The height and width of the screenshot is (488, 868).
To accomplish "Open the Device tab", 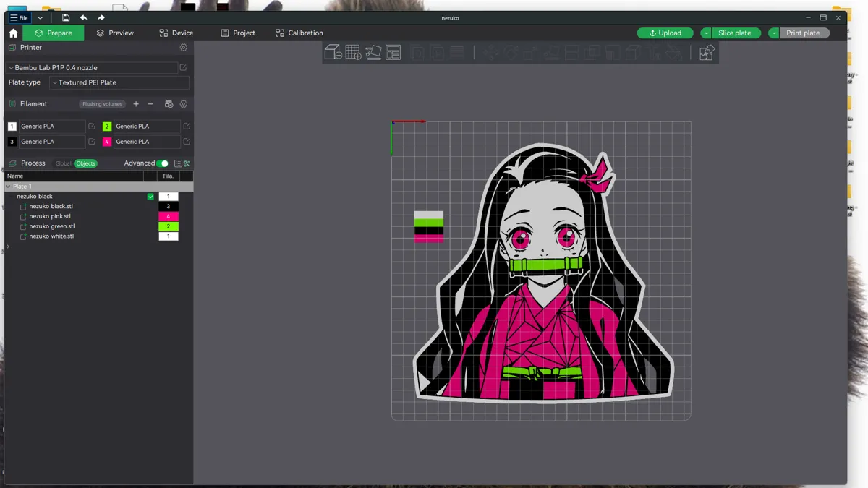I will coord(176,33).
